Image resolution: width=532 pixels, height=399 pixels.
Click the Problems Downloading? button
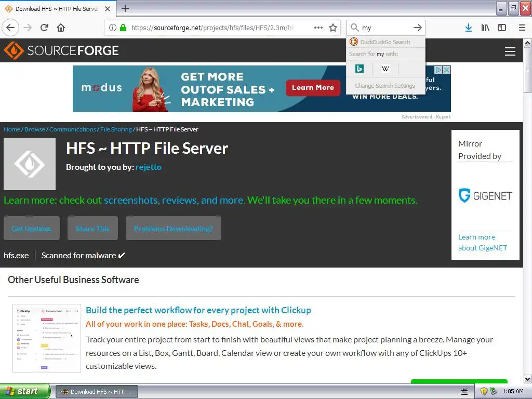(x=174, y=229)
